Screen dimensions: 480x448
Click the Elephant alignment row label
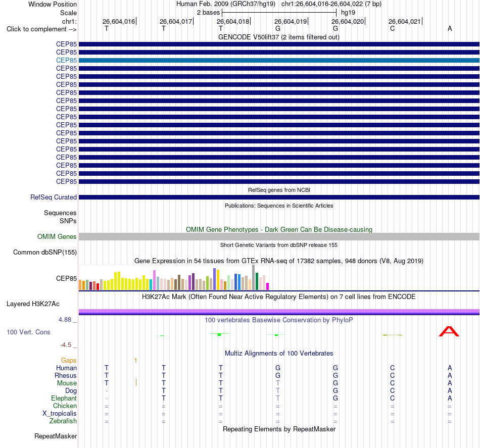coord(64,398)
